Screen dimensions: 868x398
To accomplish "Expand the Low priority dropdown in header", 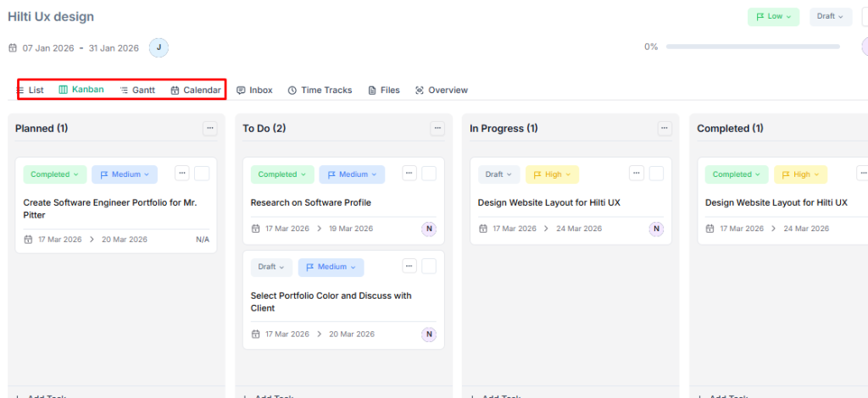I will point(773,17).
